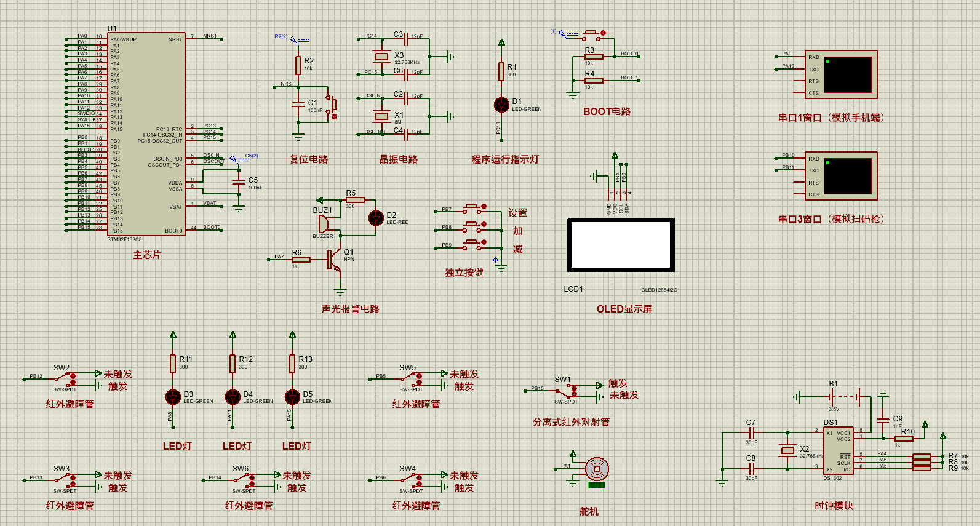Select capacitor C7 30pF

[752, 433]
